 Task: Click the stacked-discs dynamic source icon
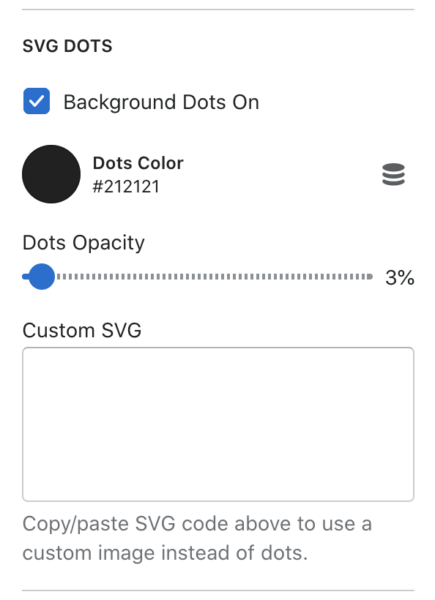coord(393,174)
